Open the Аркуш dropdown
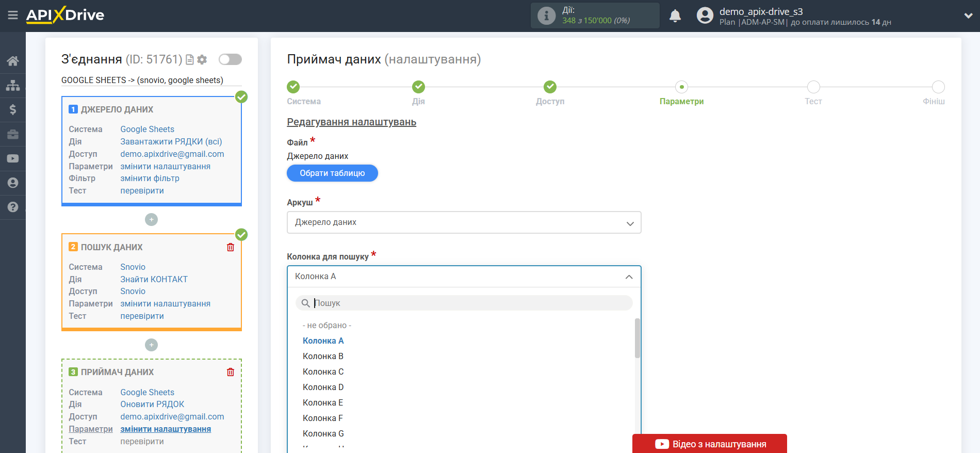 pyautogui.click(x=464, y=222)
